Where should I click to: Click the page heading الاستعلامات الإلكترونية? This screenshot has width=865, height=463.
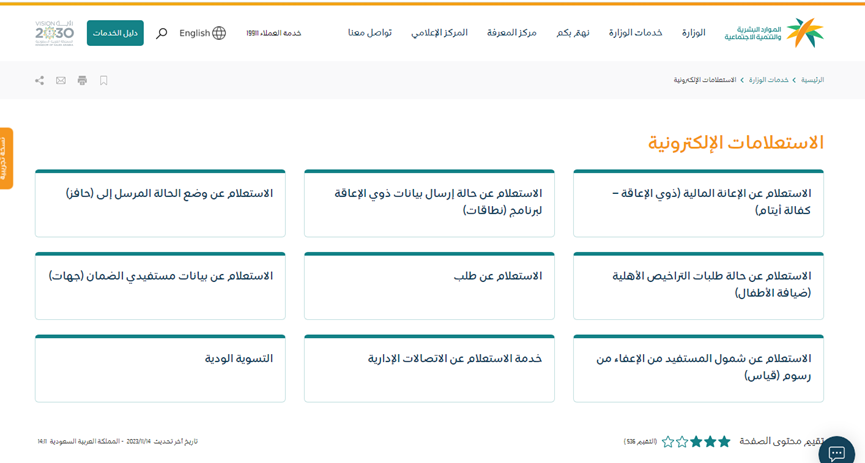(735, 143)
